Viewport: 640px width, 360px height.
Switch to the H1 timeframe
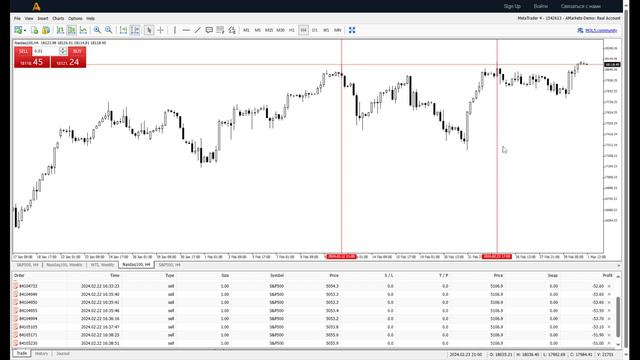[292, 30]
